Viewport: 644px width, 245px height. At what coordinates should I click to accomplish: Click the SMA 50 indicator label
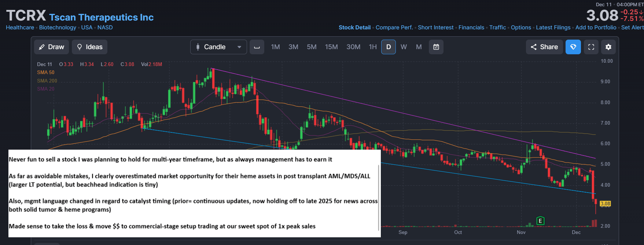(45, 72)
